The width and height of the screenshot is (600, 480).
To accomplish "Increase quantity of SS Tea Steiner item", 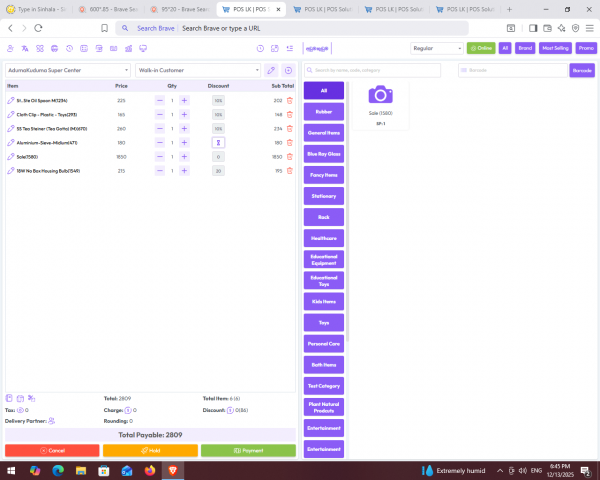I will point(184,129).
